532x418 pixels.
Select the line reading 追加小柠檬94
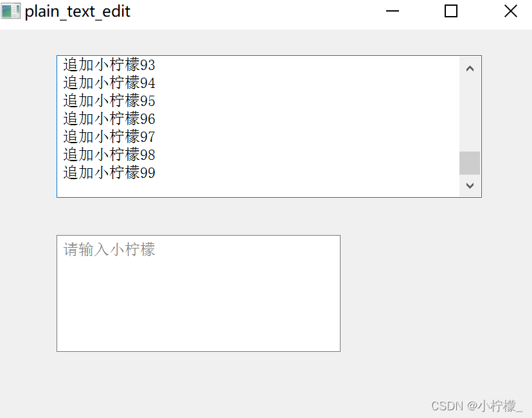[x=109, y=82]
